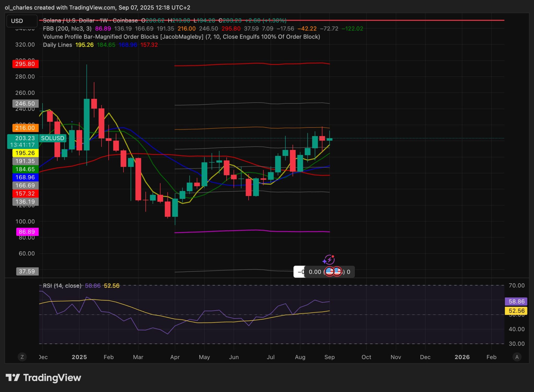Click the left US flag event icon
Viewport: 534px width, 392px height.
click(x=330, y=272)
